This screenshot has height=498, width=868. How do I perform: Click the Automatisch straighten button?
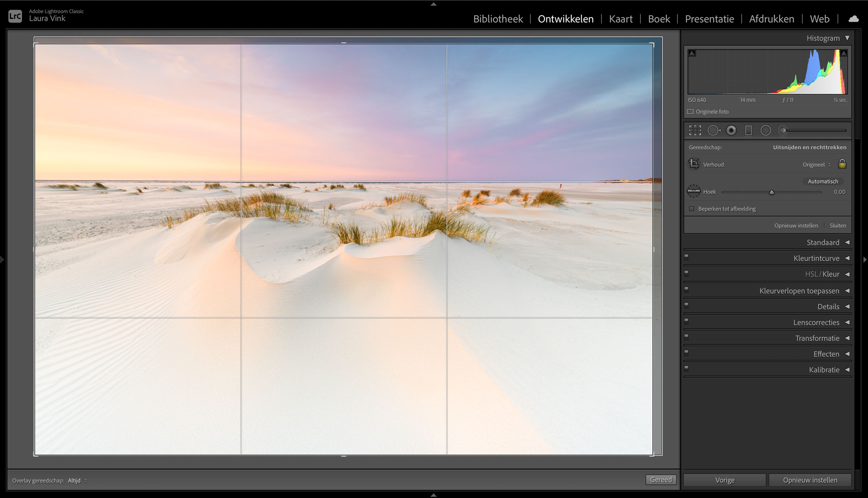tap(822, 181)
